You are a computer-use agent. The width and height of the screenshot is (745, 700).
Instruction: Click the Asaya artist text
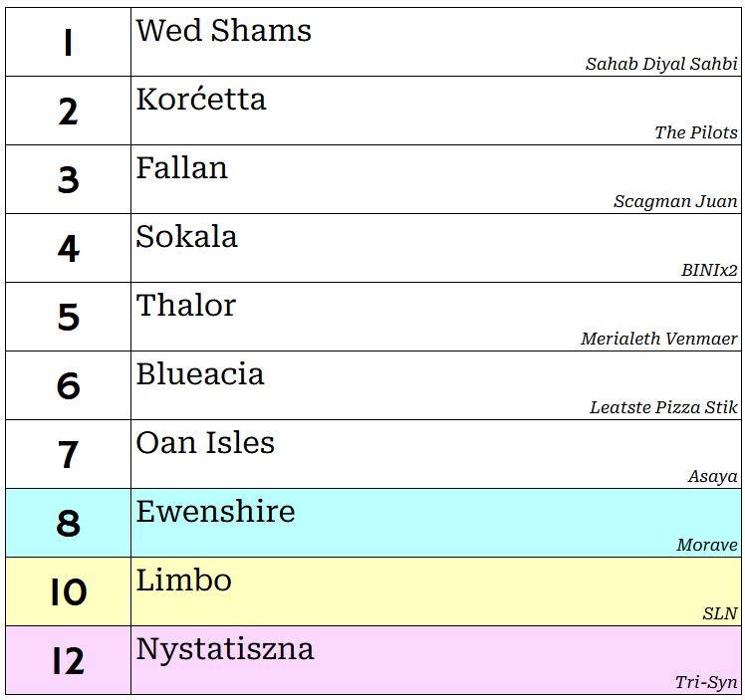pos(713,476)
